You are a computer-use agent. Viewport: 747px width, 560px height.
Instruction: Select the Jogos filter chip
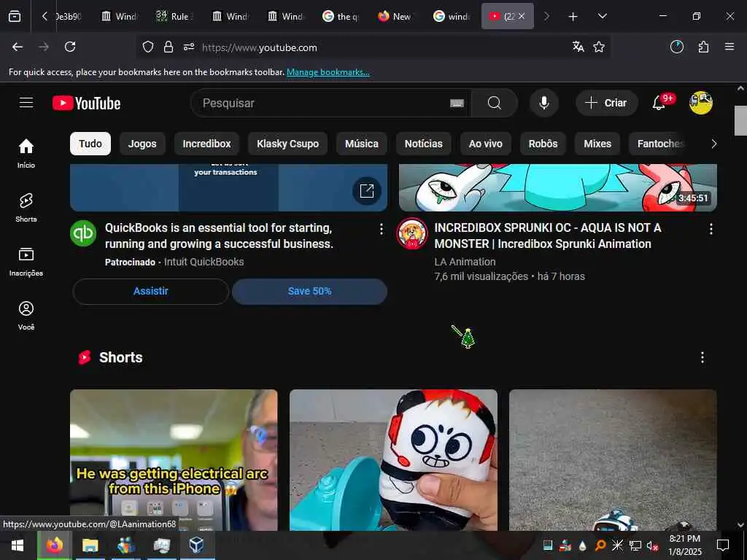142,144
